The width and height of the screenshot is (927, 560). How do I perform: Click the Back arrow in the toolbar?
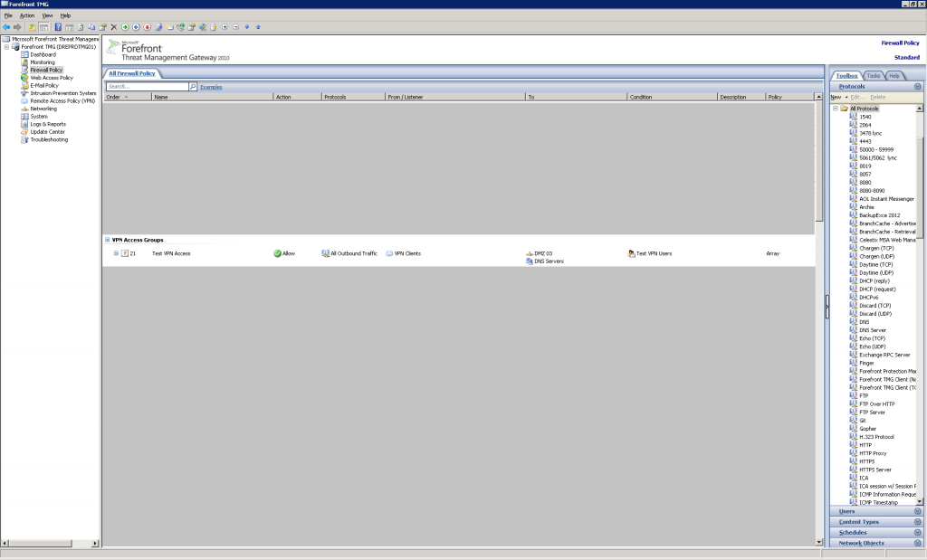pyautogui.click(x=6, y=27)
